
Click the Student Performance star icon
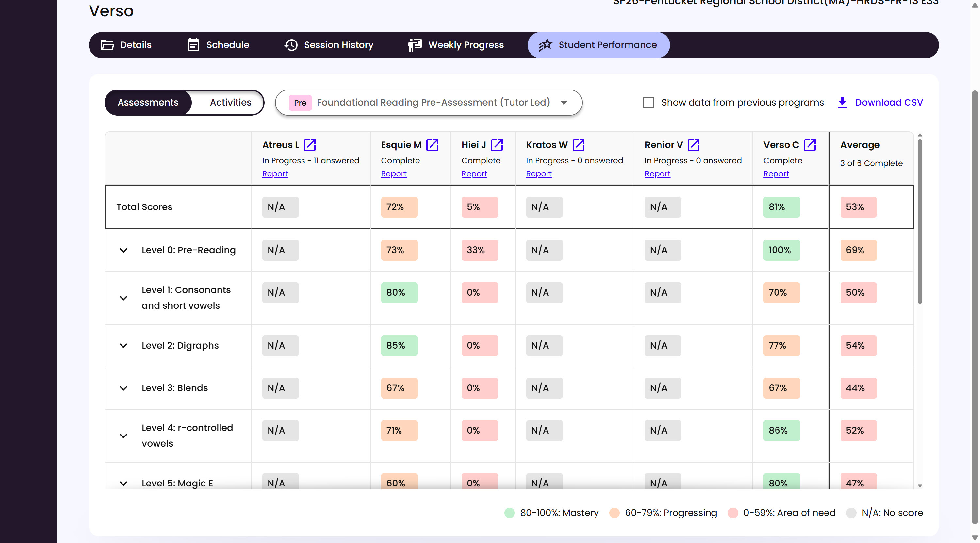point(545,45)
